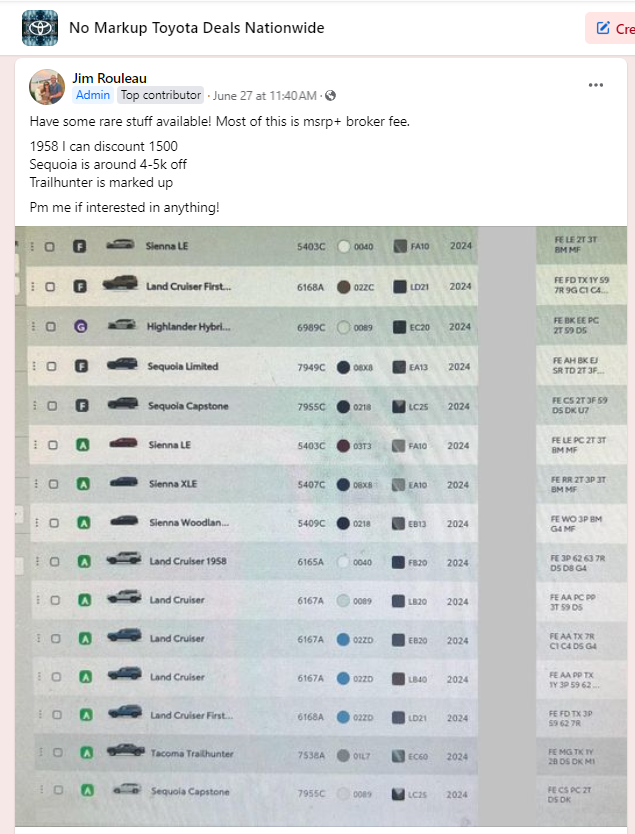Click the purple G status icon
The width and height of the screenshot is (635, 834).
pyautogui.click(x=80, y=327)
